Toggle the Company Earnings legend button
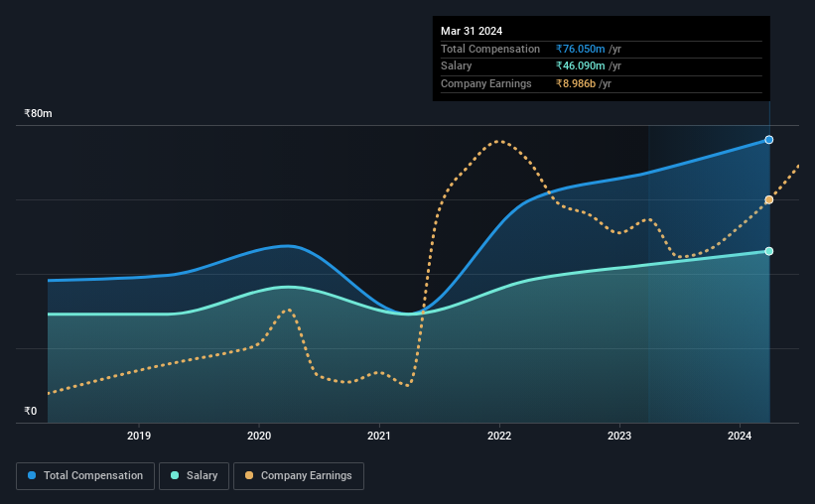Screen dimensions: 815x504 pos(299,476)
